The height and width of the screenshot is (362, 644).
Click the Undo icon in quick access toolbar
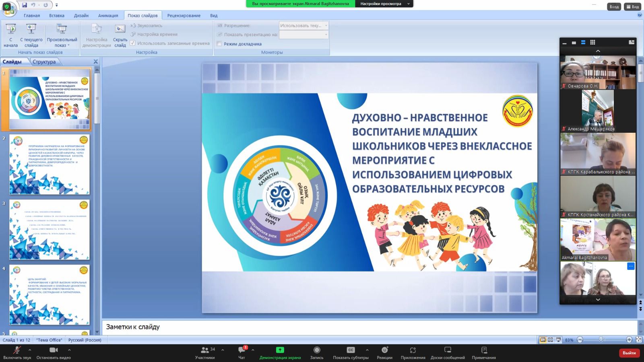pyautogui.click(x=33, y=5)
